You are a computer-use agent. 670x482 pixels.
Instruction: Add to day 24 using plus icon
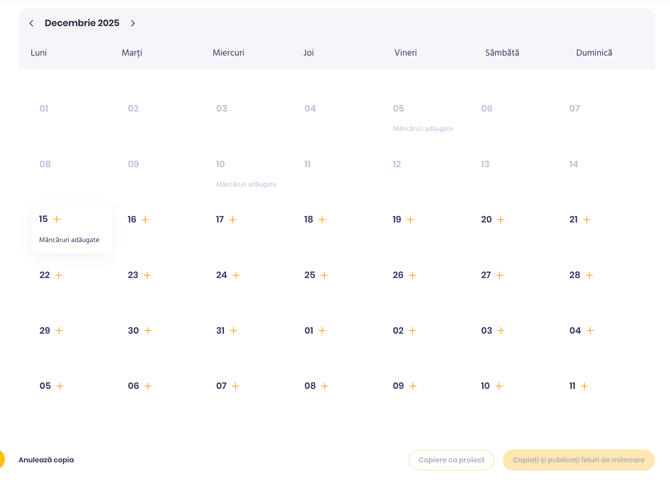[236, 275]
